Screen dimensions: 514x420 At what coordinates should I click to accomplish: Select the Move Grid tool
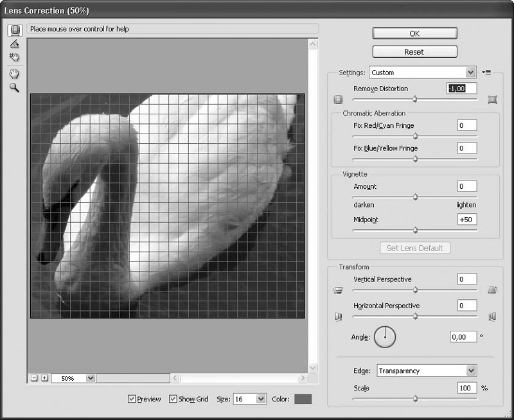14,58
